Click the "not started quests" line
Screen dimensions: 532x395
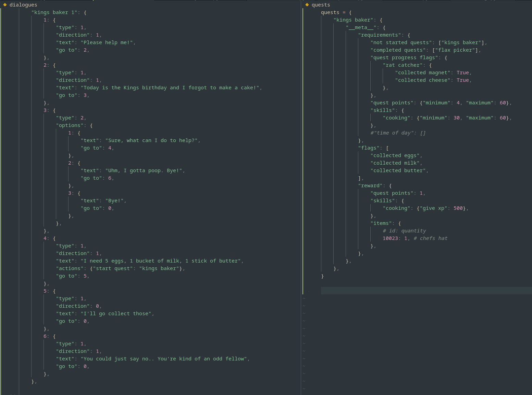click(x=429, y=42)
